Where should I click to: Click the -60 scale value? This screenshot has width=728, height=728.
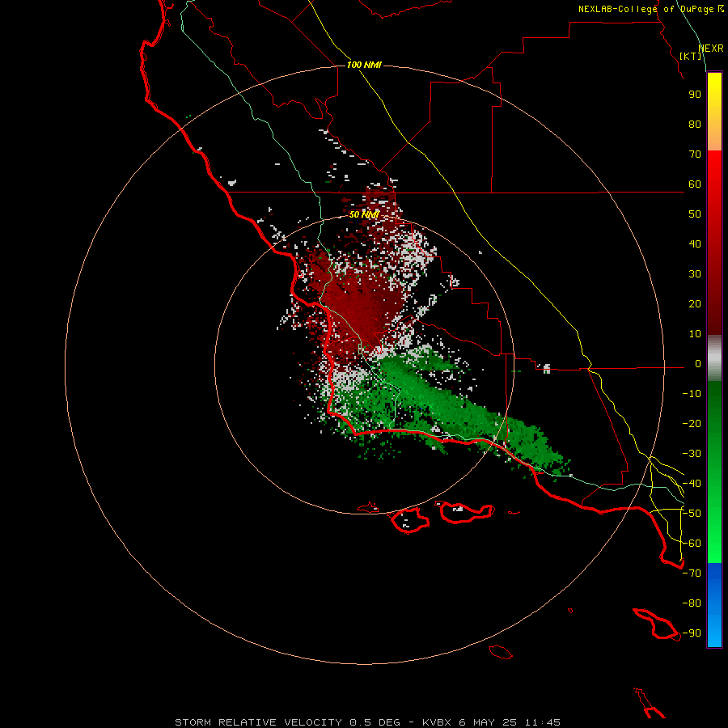coord(692,544)
